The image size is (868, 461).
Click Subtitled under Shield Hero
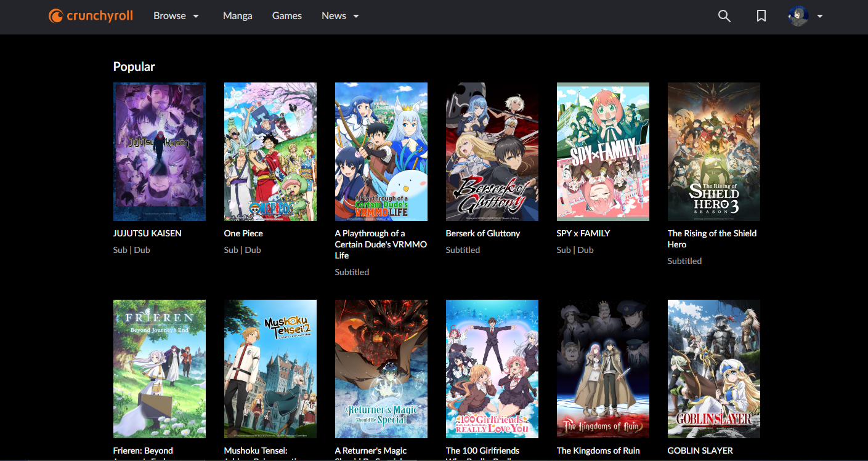[x=684, y=261]
